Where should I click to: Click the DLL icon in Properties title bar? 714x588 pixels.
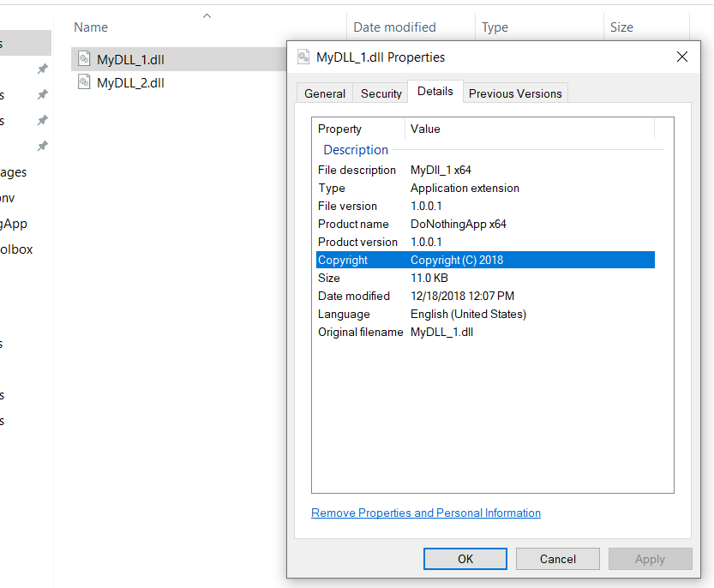[303, 57]
